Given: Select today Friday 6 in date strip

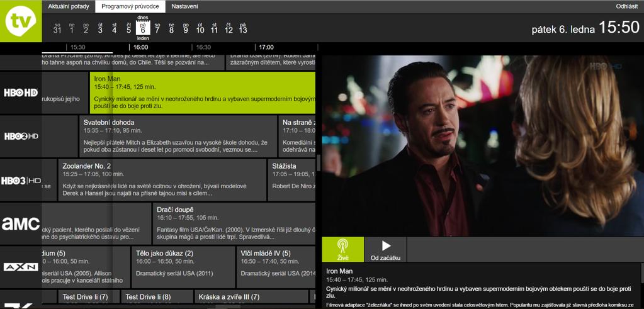Looking at the screenshot, I should point(143,28).
